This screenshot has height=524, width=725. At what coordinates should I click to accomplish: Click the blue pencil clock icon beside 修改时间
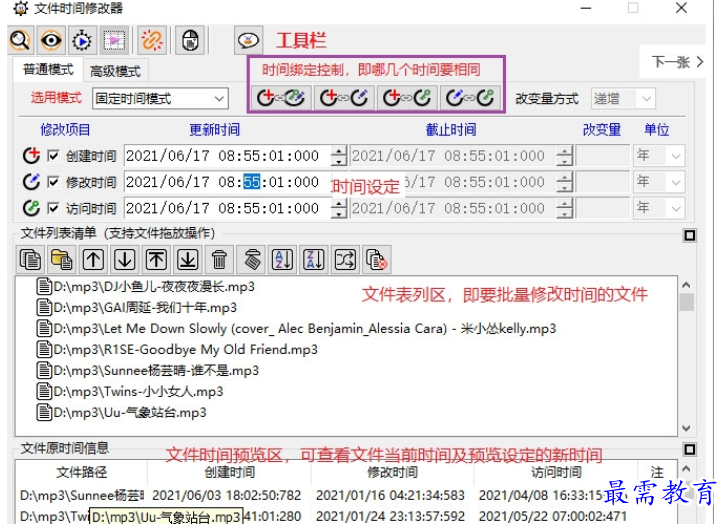click(31, 182)
